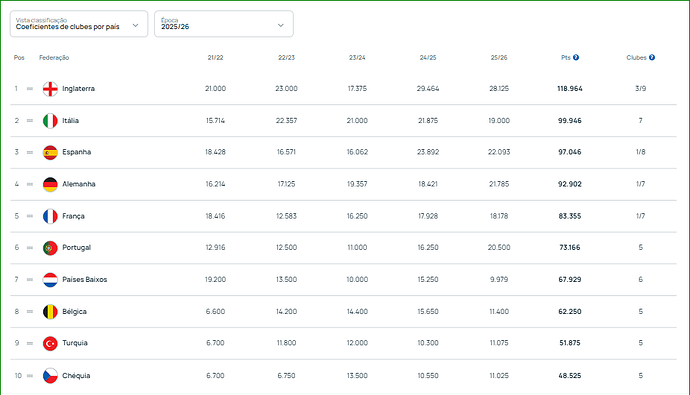The height and width of the screenshot is (395, 690).
Task: Click the Italy flag icon
Action: (50, 121)
